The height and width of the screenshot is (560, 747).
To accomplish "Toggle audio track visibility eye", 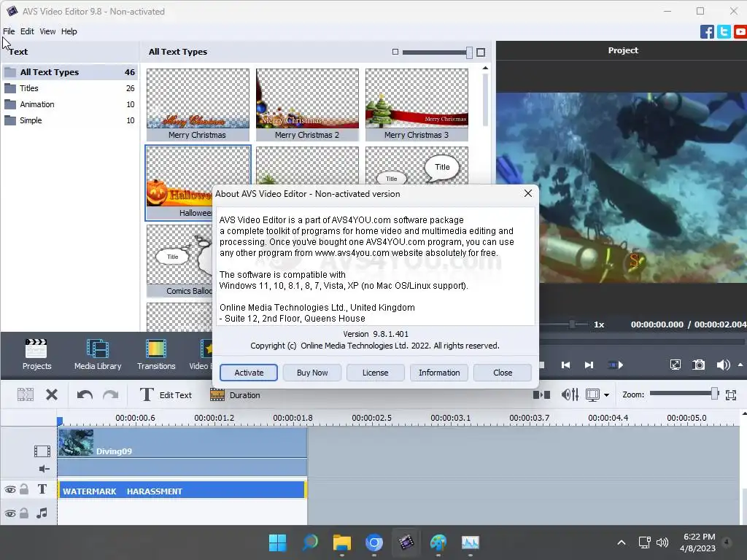I will pos(10,513).
